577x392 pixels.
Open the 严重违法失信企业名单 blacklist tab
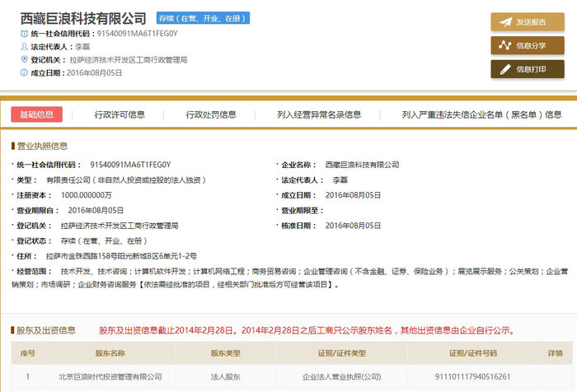coord(481,114)
